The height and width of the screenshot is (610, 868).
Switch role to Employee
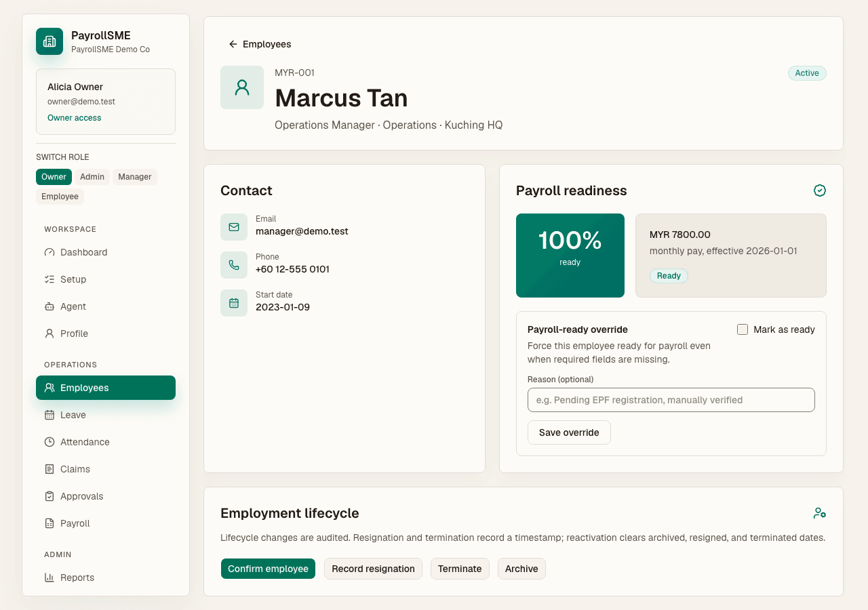[60, 197]
